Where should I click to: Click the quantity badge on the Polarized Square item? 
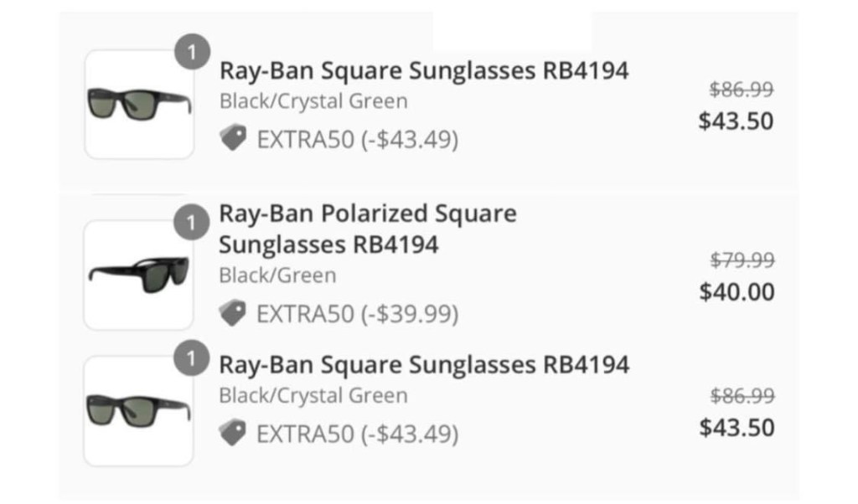coord(192,224)
